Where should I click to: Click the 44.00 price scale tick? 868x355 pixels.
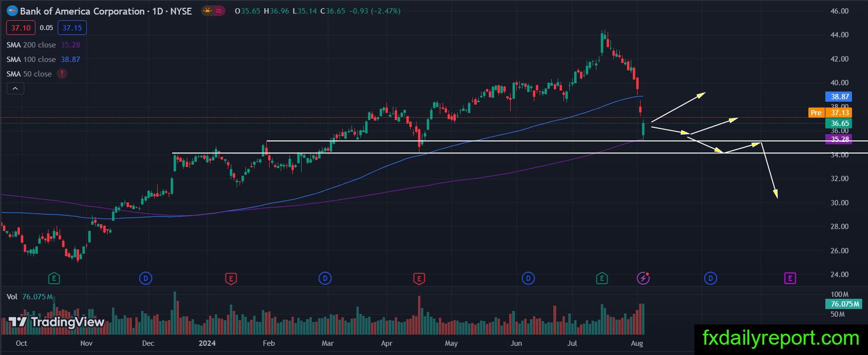[839, 35]
